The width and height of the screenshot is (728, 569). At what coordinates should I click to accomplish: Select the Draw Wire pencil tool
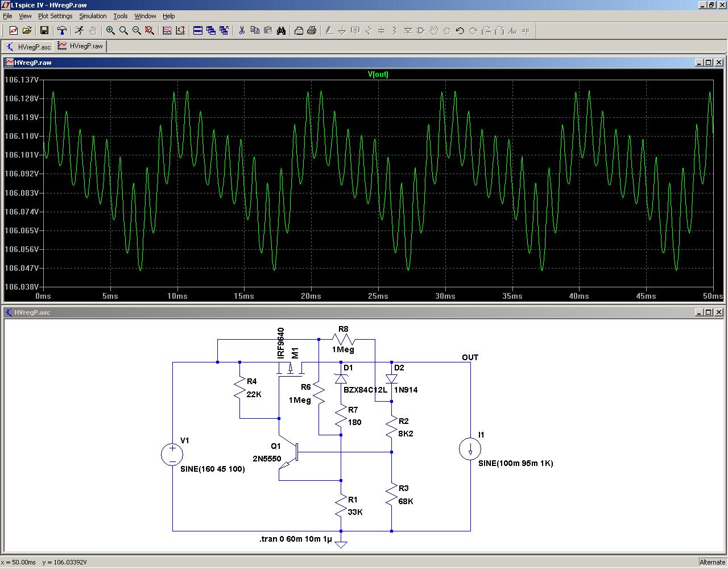point(329,31)
